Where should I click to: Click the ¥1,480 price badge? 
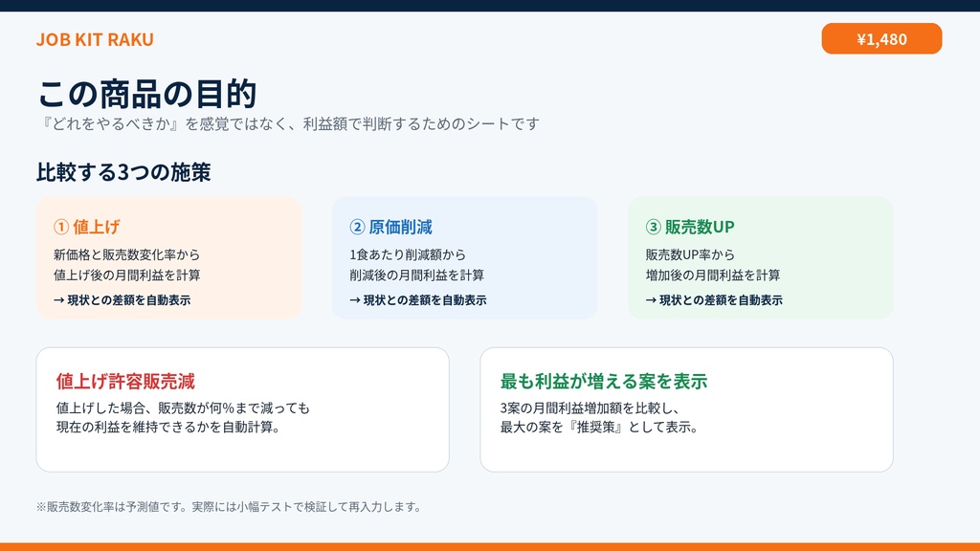click(881, 38)
